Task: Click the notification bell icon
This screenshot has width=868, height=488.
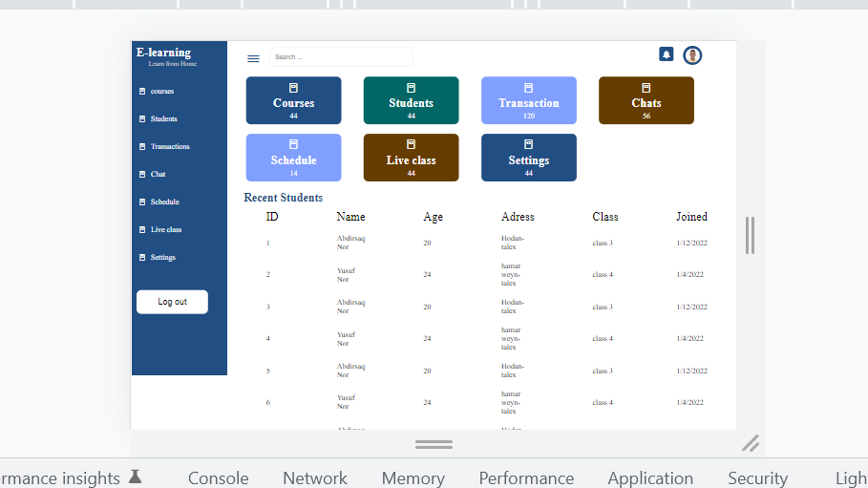Action: click(x=666, y=54)
